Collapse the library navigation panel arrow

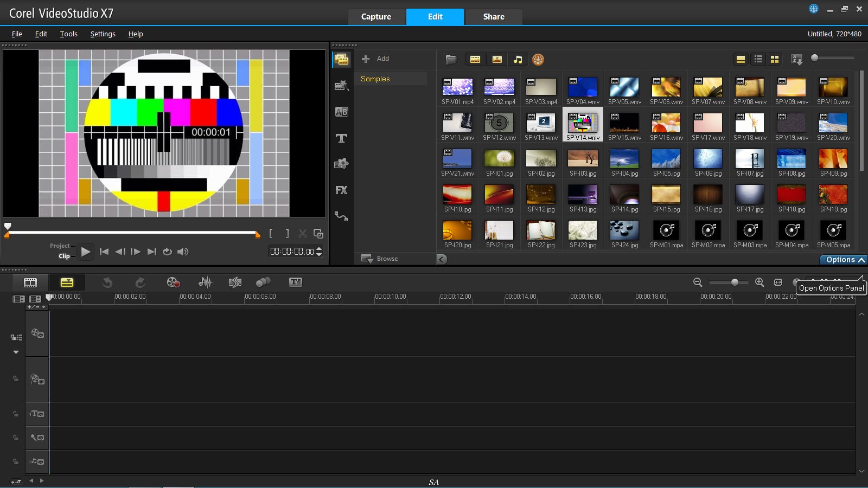pyautogui.click(x=442, y=259)
